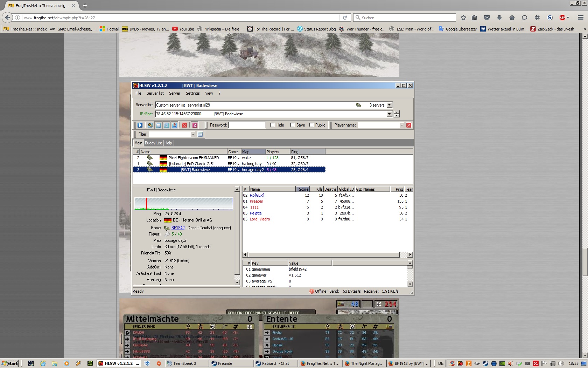
Task: Click the blue connect arrow icon in HLSW
Action: (x=140, y=125)
